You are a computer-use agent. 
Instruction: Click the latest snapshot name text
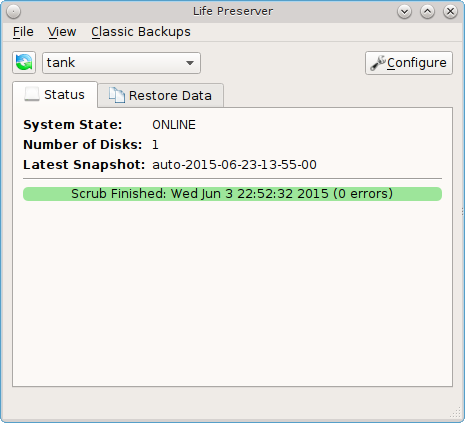pyautogui.click(x=234, y=165)
